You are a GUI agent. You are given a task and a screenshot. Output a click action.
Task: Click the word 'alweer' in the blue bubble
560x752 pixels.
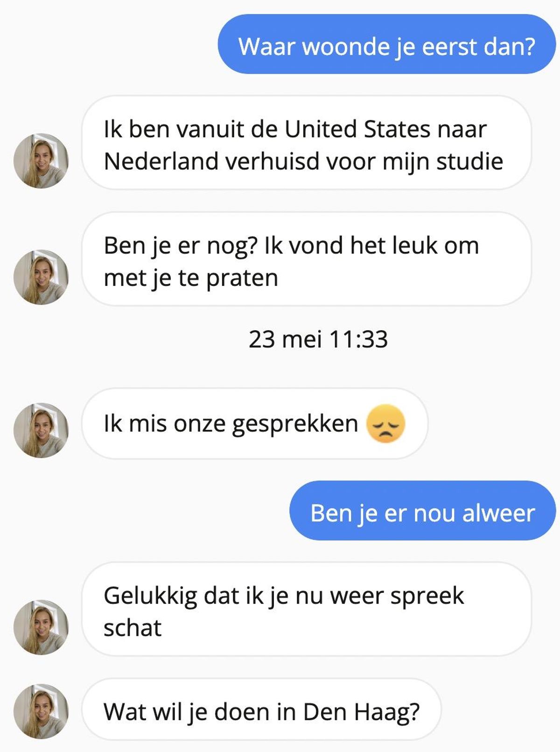pyautogui.click(x=498, y=513)
